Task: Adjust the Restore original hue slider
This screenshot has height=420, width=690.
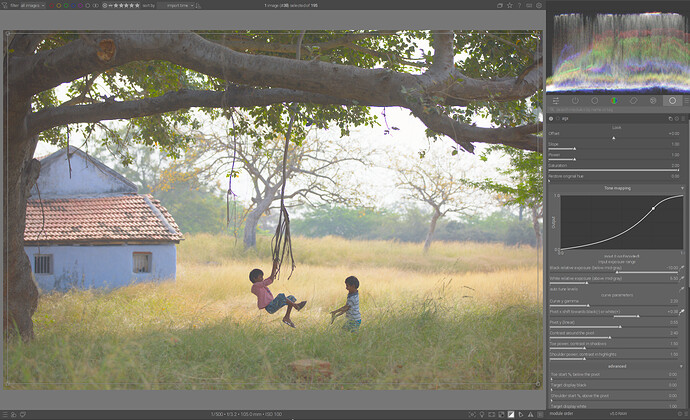Action: click(614, 177)
